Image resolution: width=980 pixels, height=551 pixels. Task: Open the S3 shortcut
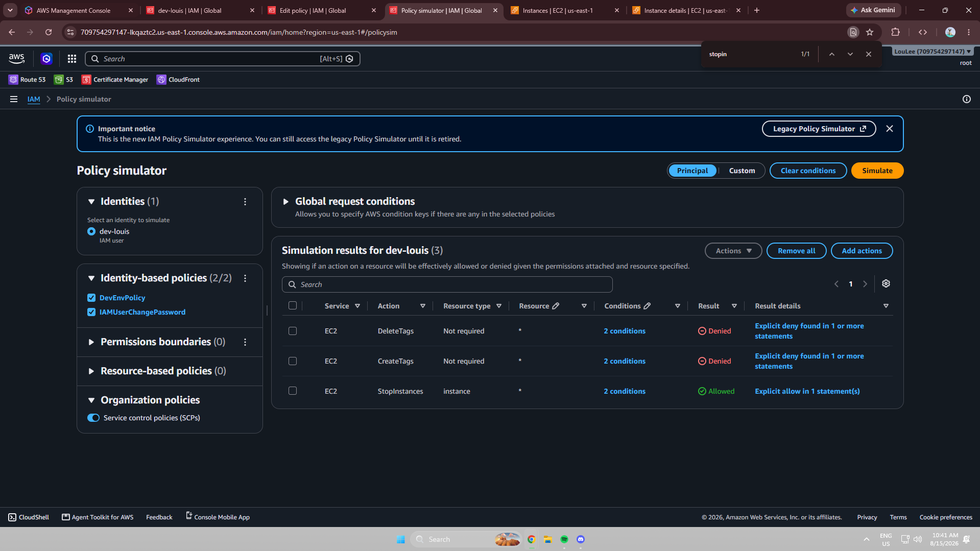pyautogui.click(x=64, y=80)
